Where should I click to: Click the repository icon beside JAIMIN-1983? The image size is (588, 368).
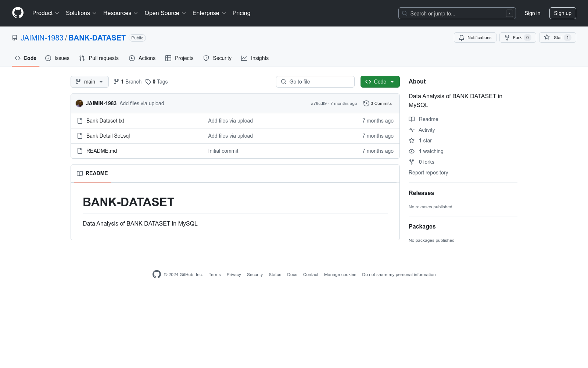tap(15, 38)
